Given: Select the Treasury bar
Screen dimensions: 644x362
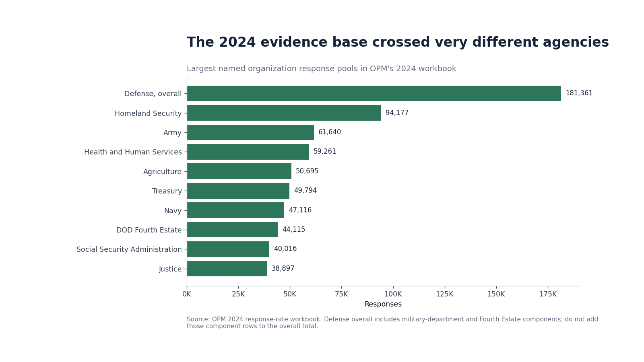Looking at the screenshot, I should [238, 191].
